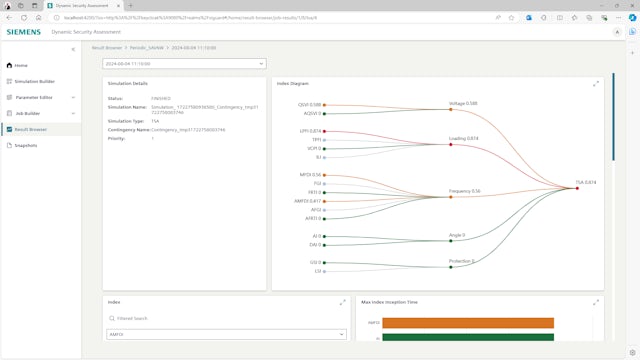Click the MFDI 0.56 node
This screenshot has width=640, height=360.
point(324,175)
